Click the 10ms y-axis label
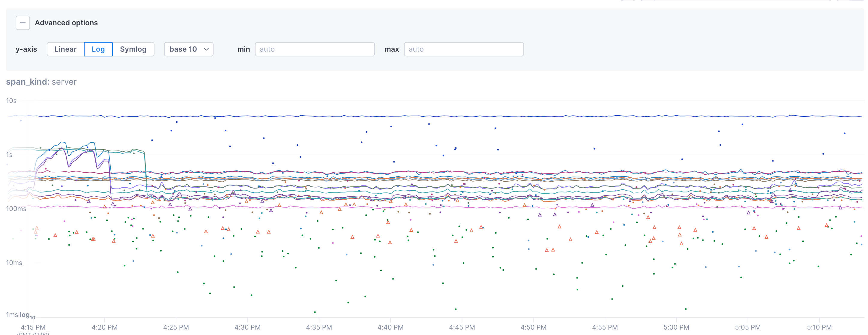The image size is (868, 335). click(x=14, y=263)
